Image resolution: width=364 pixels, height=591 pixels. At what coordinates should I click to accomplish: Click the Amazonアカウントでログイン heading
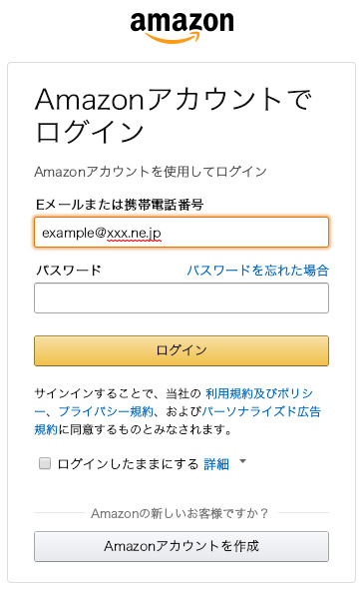174,116
